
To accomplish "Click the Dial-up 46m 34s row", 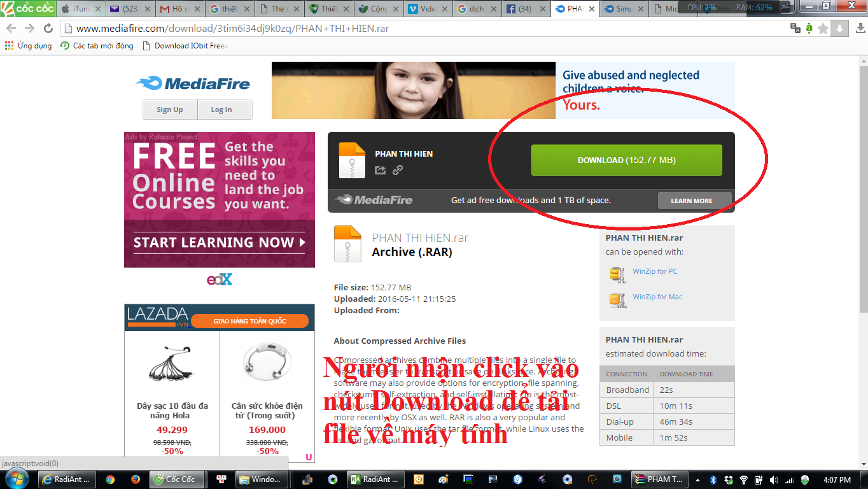I will (667, 422).
